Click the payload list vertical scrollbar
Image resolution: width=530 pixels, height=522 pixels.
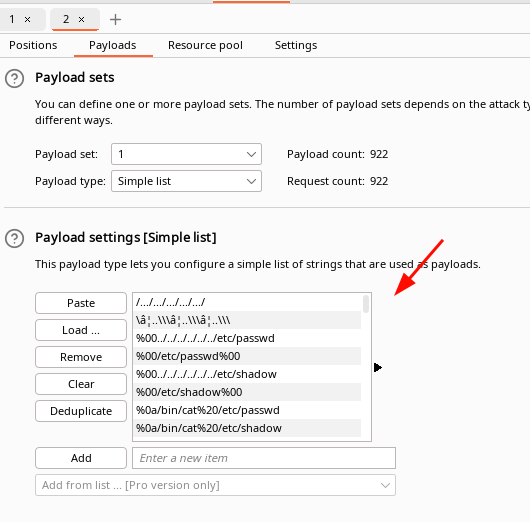(366, 366)
